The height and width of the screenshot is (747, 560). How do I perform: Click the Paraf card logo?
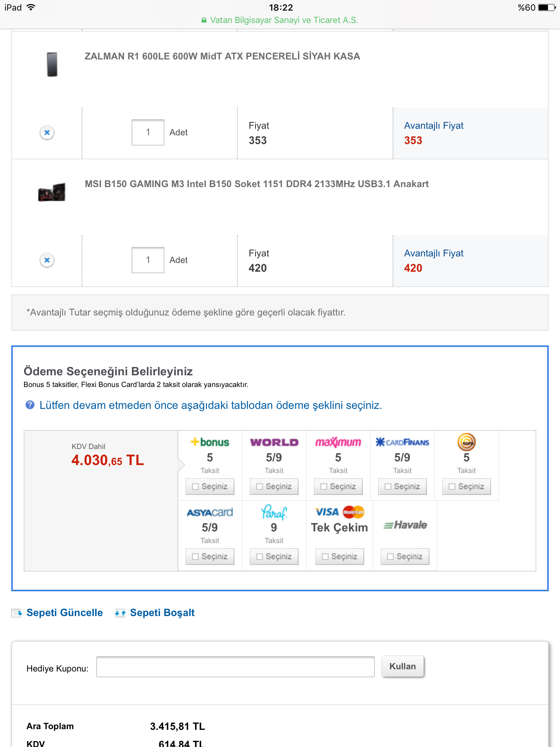274,512
